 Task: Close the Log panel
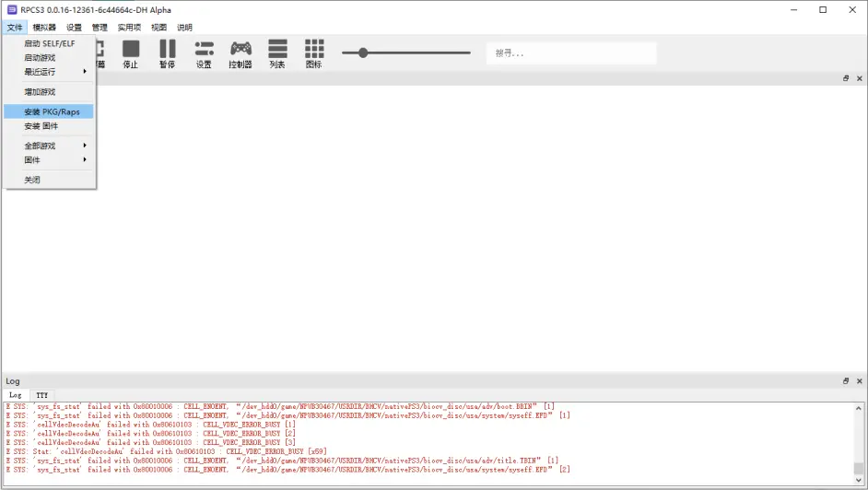click(859, 381)
